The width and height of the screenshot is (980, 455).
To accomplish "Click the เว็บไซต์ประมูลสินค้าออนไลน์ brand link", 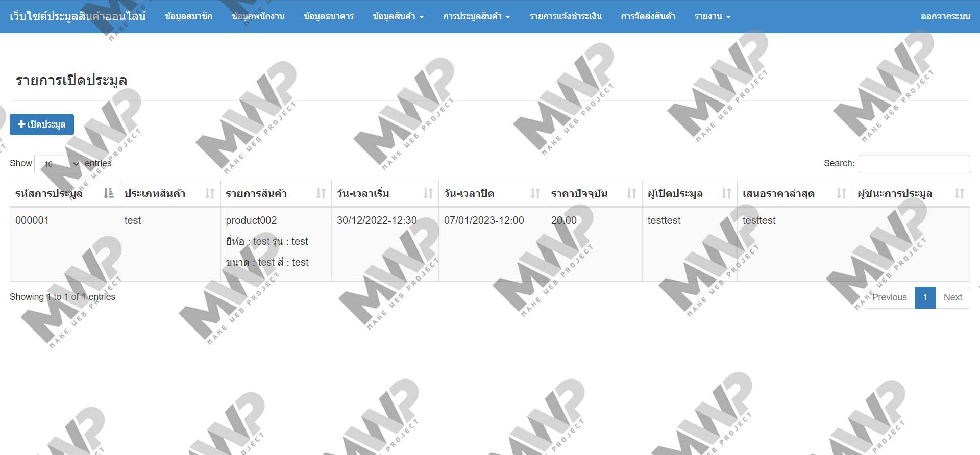I will (x=78, y=16).
